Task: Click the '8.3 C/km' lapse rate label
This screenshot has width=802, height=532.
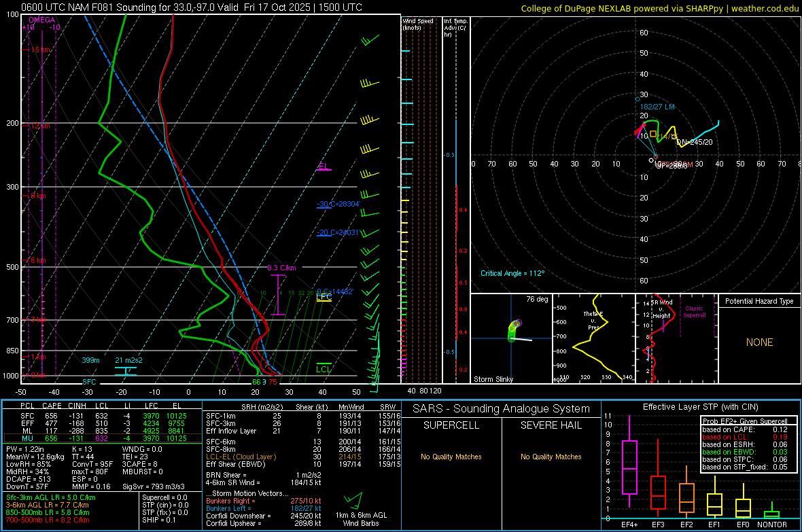Action: (x=281, y=268)
